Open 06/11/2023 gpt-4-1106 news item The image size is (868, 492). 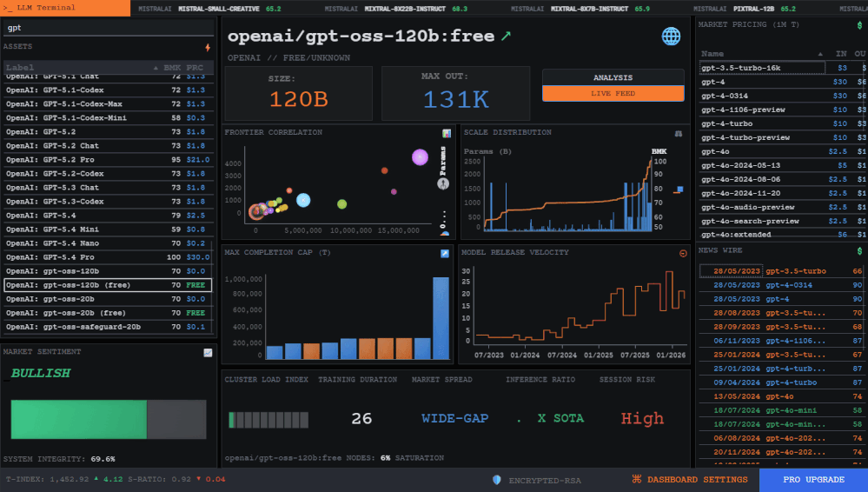(x=782, y=341)
